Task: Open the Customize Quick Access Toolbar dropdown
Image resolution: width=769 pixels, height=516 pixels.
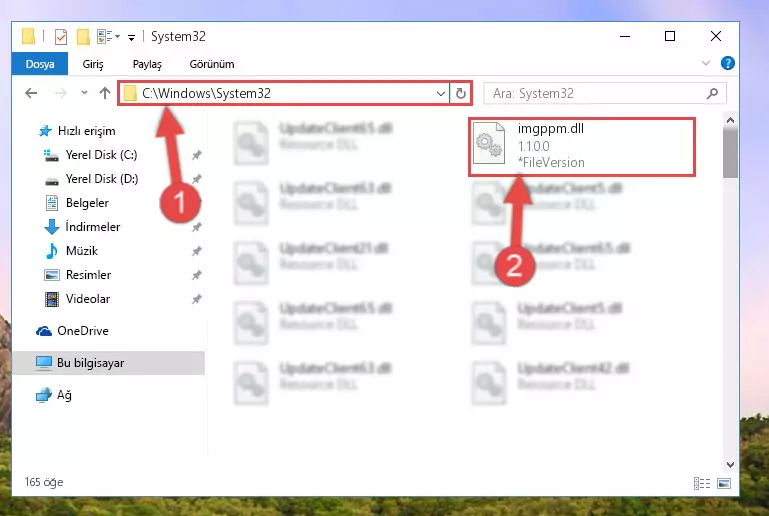Action: (131, 37)
